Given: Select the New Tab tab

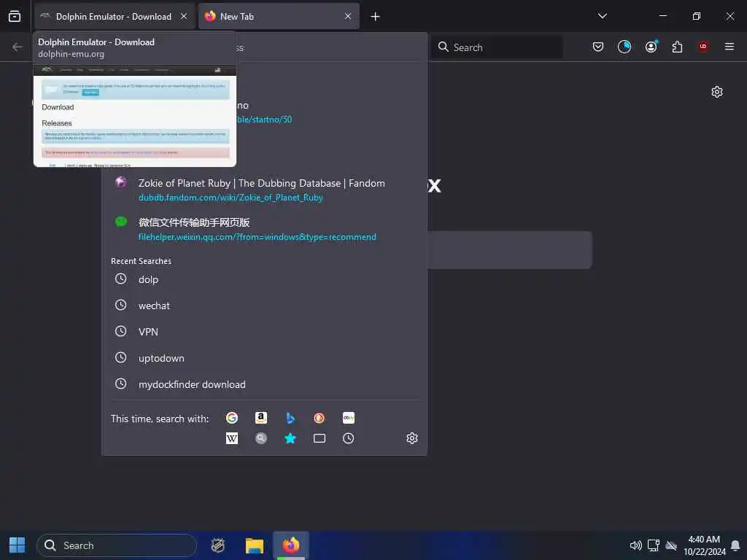Looking at the screenshot, I should (279, 17).
